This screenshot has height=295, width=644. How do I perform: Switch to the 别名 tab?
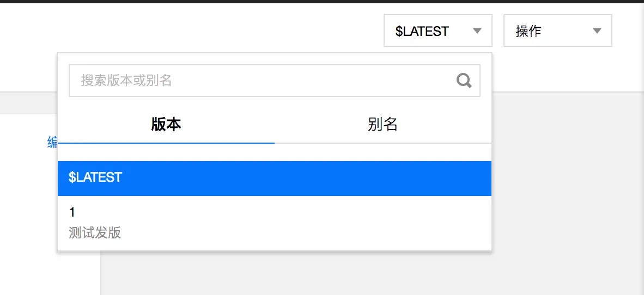pyautogui.click(x=383, y=124)
